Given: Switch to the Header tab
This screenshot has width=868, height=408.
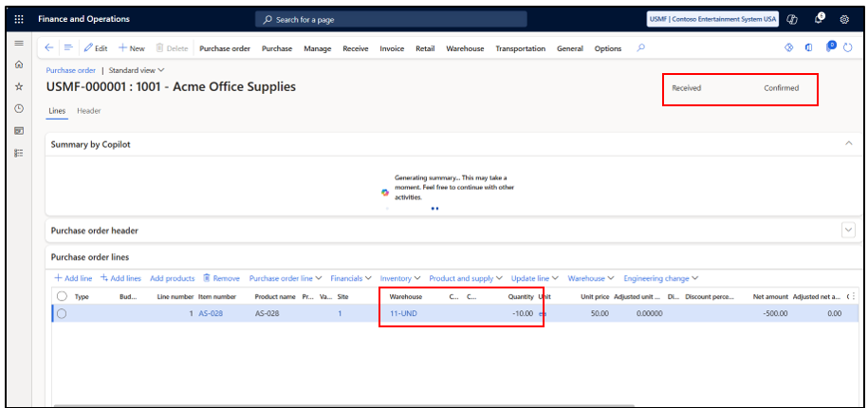Looking at the screenshot, I should 88,111.
